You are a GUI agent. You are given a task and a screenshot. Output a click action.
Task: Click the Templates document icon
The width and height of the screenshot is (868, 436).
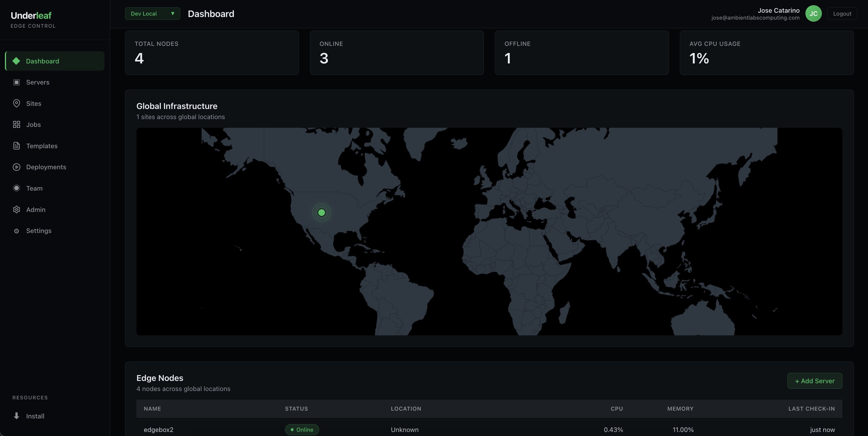[x=16, y=146]
